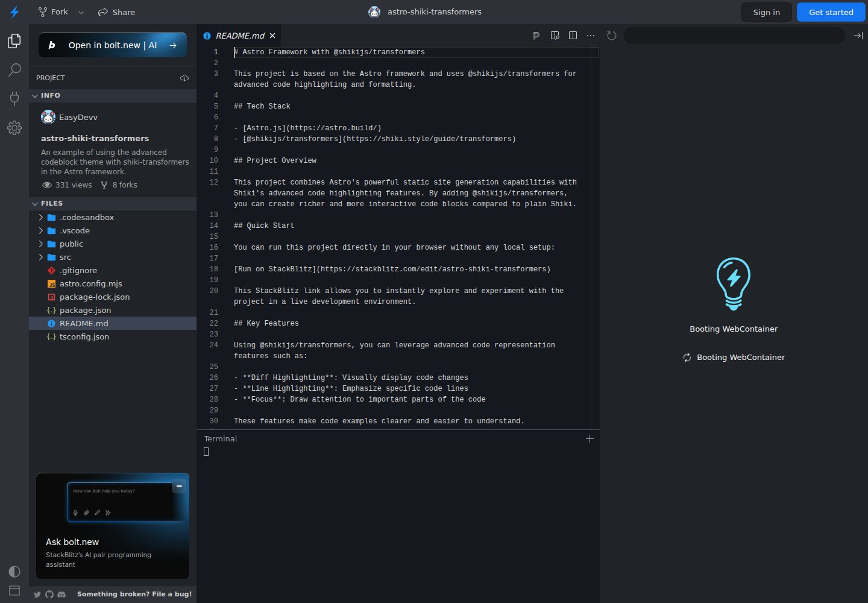The width and height of the screenshot is (868, 603).
Task: Click the cloud download project icon
Action: click(x=184, y=78)
